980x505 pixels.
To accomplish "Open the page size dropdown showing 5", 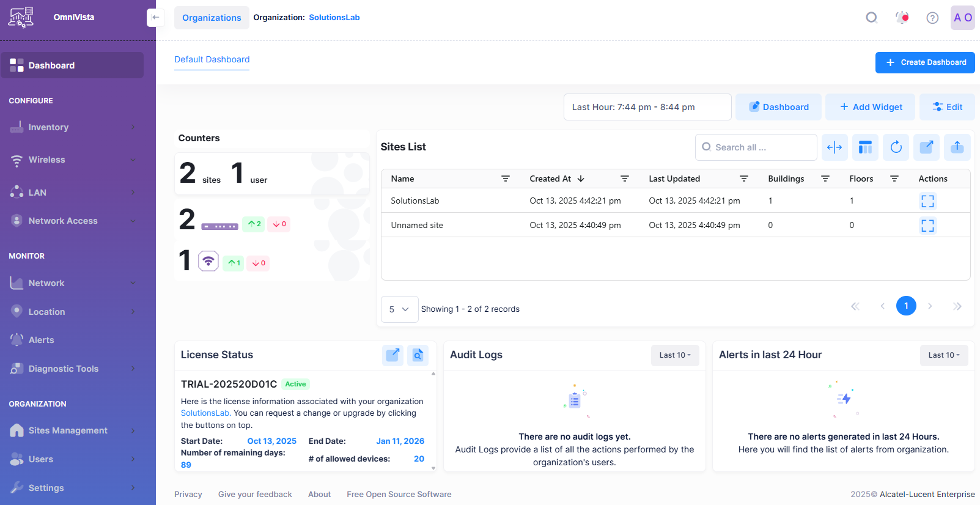I will point(399,309).
